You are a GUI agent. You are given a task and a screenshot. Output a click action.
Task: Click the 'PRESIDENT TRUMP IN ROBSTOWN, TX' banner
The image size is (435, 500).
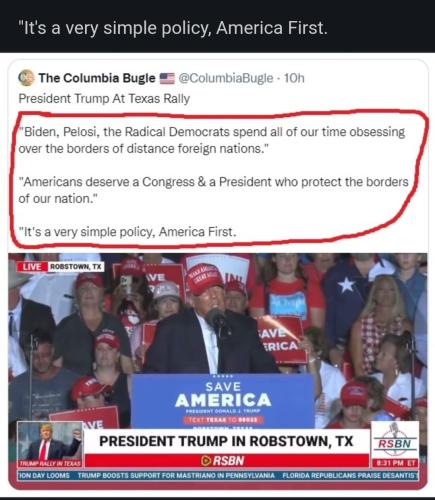point(226,441)
